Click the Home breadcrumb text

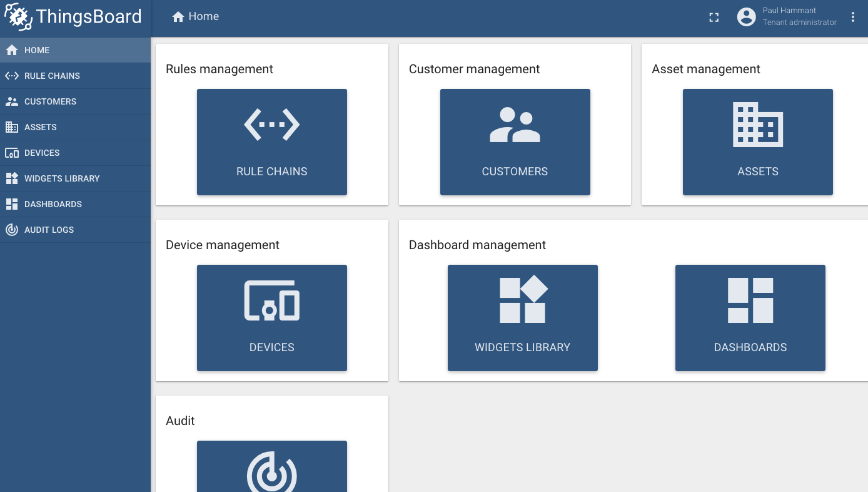(204, 17)
